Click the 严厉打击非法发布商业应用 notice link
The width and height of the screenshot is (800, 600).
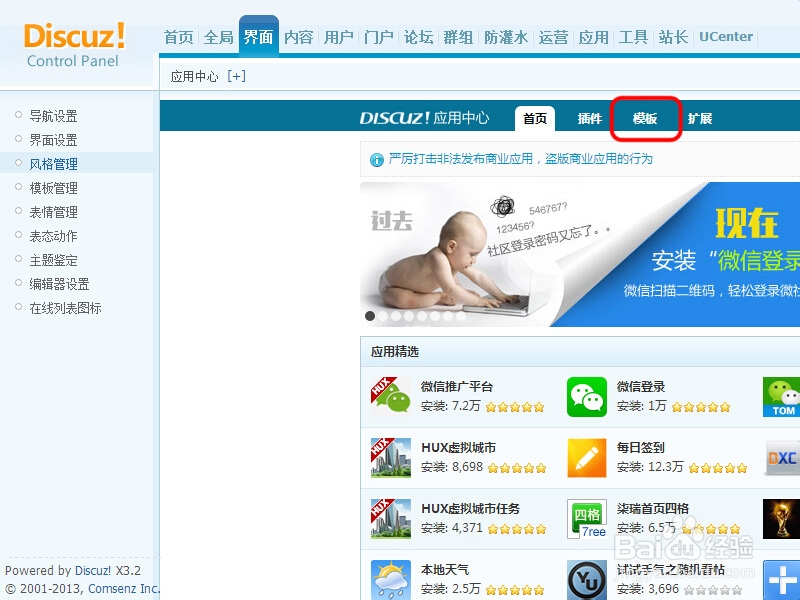(520, 159)
